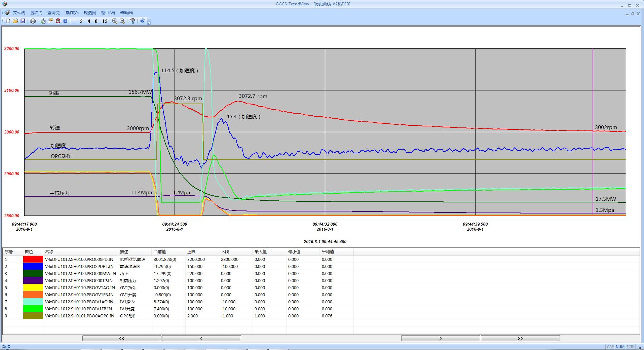
Task: Click the blue refresh arrow icon
Action: click(x=65, y=21)
